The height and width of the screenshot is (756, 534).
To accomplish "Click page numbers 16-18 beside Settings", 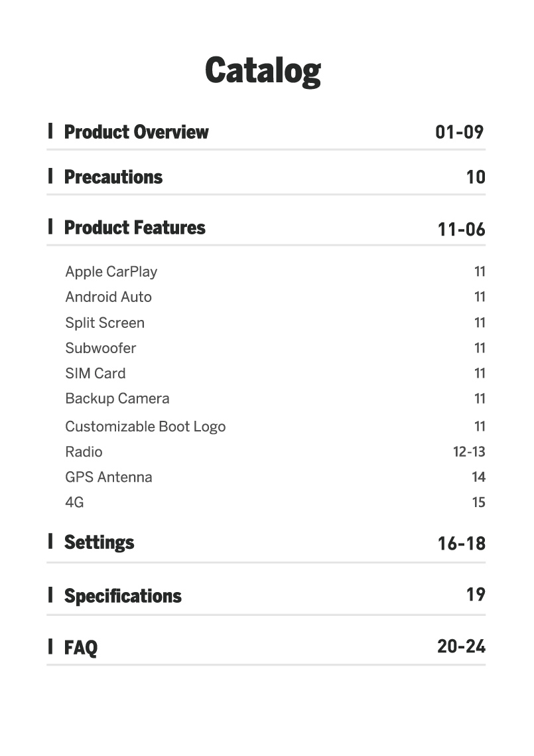I will (461, 544).
